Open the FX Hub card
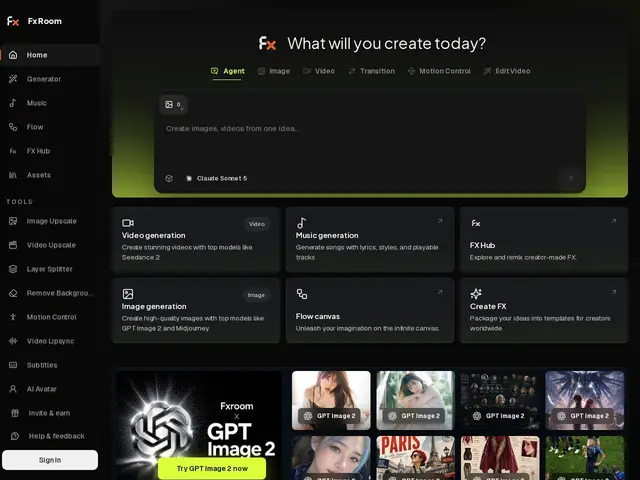 pos(544,240)
